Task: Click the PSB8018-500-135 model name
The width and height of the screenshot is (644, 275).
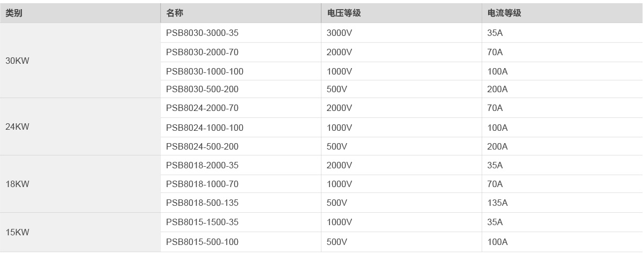Action: pos(202,203)
